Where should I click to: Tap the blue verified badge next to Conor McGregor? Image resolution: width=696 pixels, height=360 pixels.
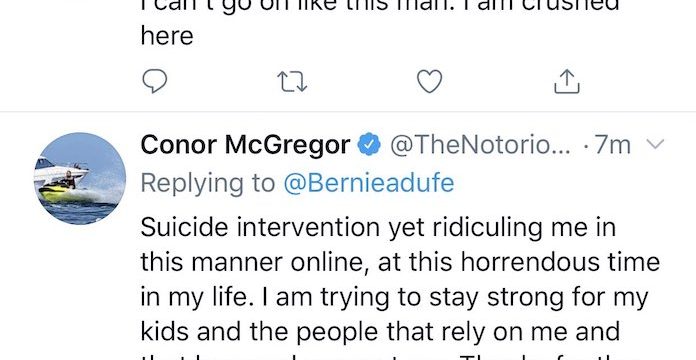click(369, 145)
